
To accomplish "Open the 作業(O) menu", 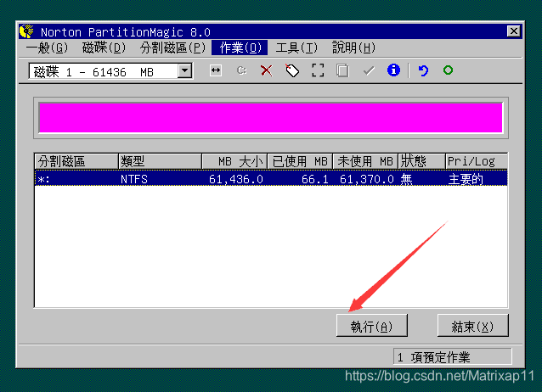I will coord(240,48).
